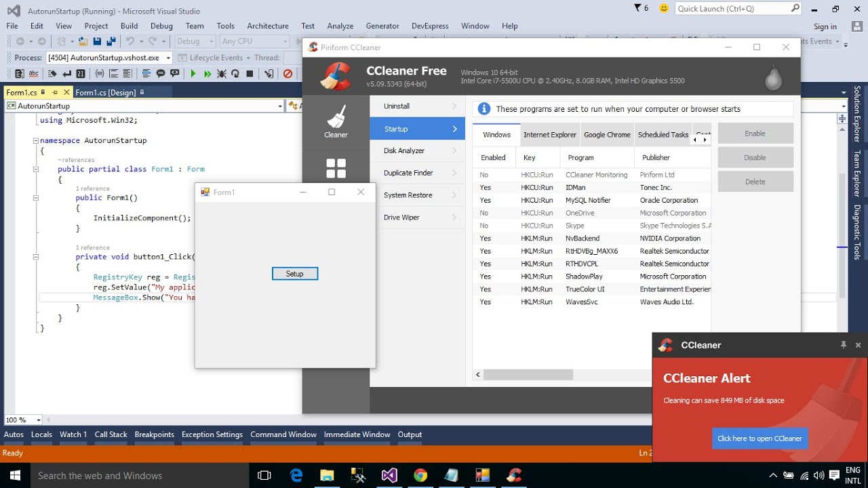Switch to Internet Explorer tab in CCleaner
This screenshot has width=868, height=488.
(x=550, y=135)
